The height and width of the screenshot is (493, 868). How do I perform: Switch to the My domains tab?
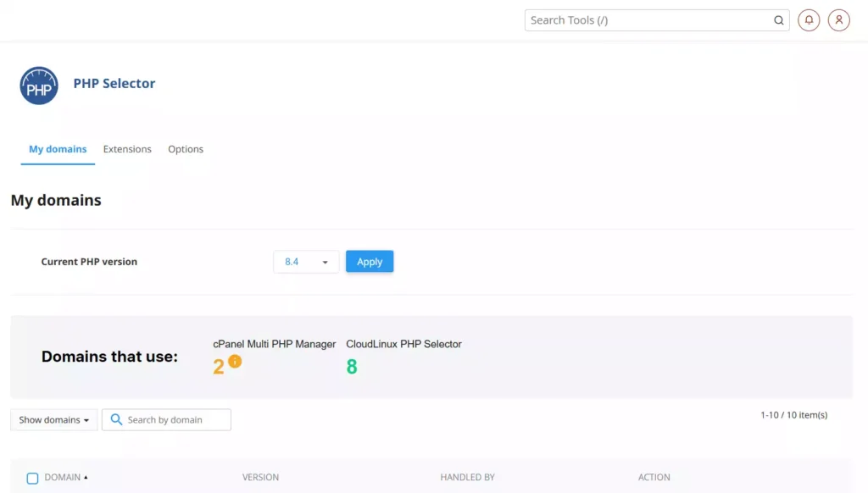[58, 149]
